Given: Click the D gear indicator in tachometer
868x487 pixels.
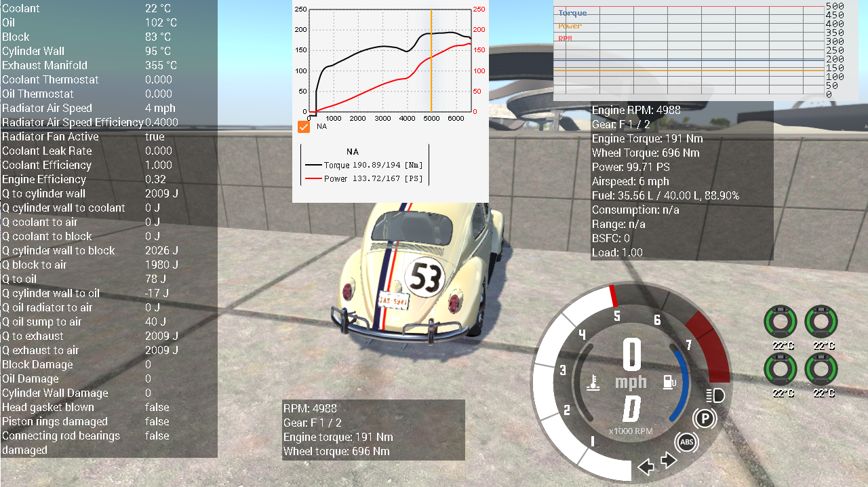Looking at the screenshot, I should coord(631,408).
